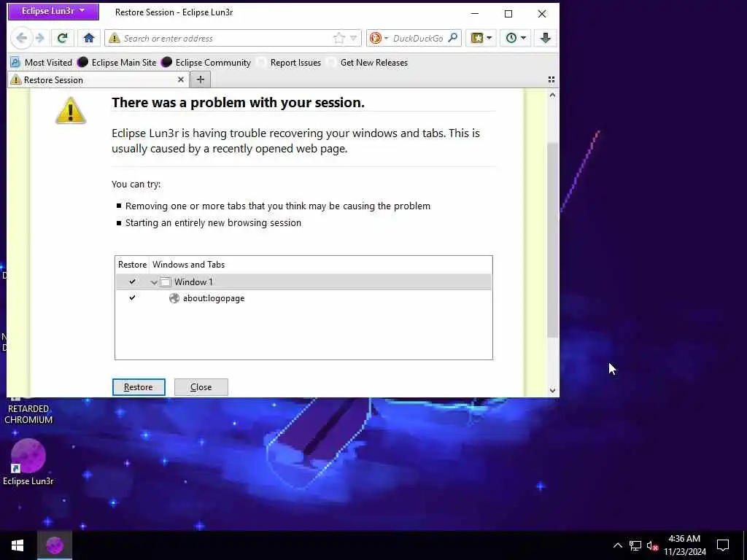The image size is (747, 560).
Task: Show hidden system tray icons
Action: pos(617,545)
